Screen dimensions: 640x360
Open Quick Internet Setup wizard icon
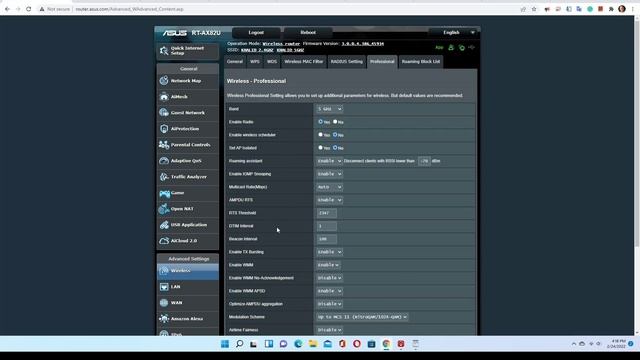coord(164,51)
